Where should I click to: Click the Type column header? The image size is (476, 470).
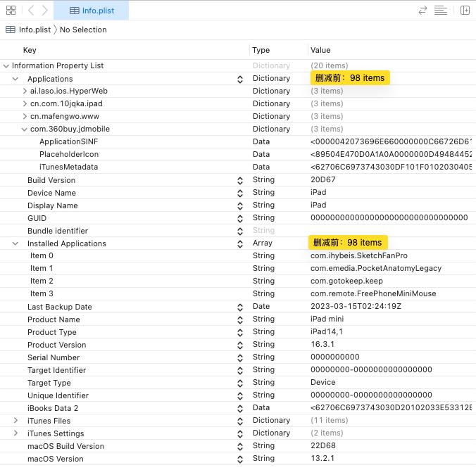pyautogui.click(x=261, y=50)
